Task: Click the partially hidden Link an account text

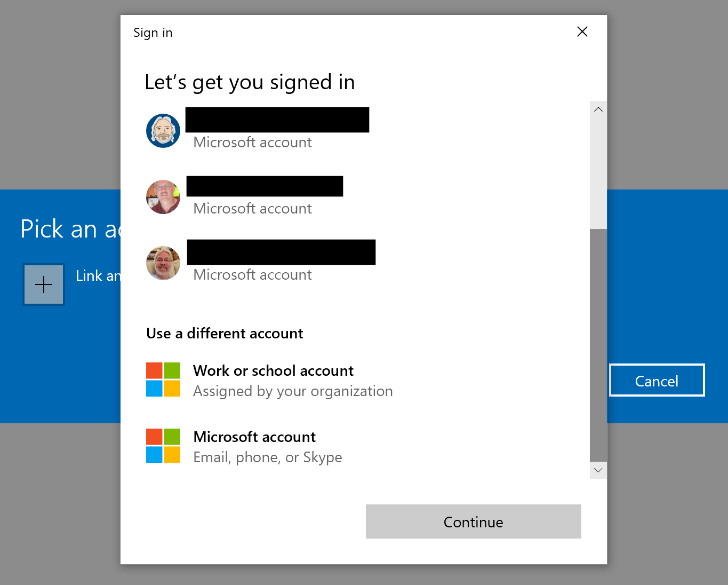Action: 98,276
